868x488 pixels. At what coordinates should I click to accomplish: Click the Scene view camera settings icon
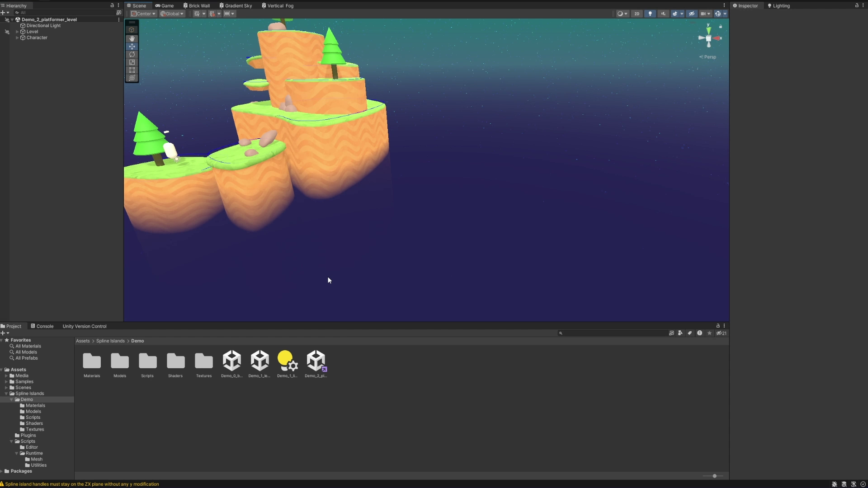[703, 14]
